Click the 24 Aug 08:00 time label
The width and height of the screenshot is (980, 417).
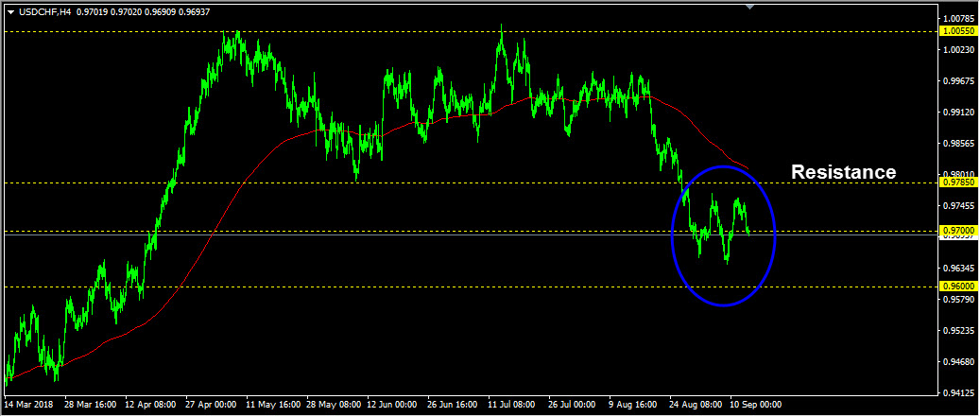(696, 405)
